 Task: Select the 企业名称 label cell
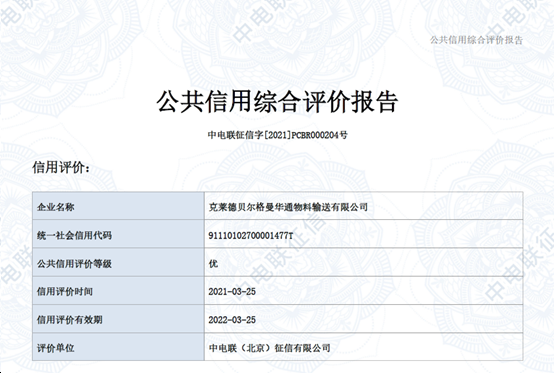point(118,206)
